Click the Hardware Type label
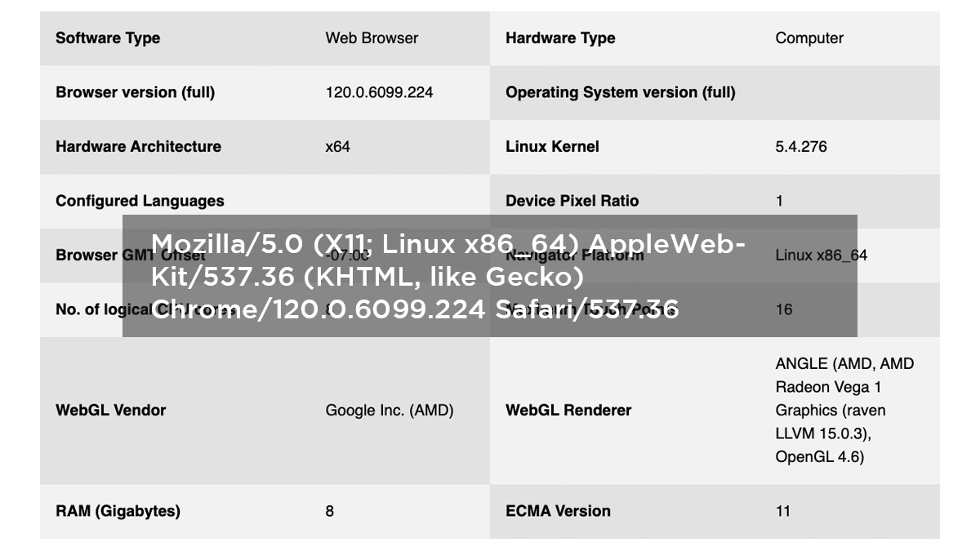 560,38
